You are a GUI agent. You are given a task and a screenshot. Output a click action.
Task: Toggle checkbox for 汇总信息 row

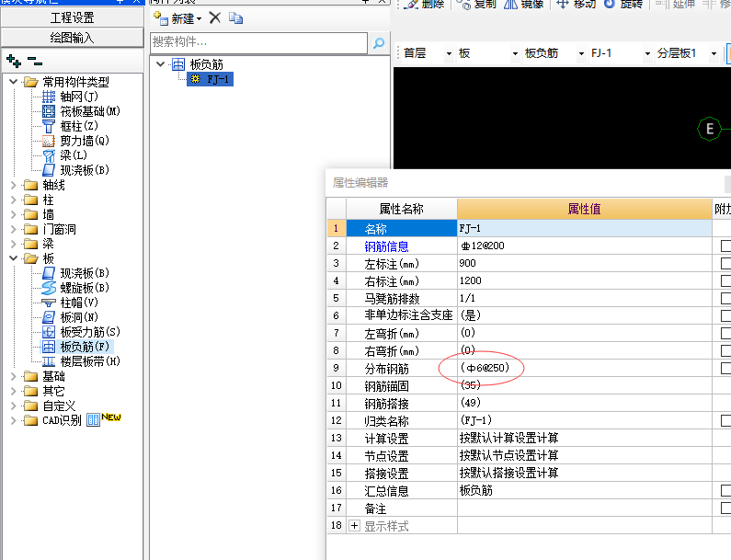click(x=725, y=490)
